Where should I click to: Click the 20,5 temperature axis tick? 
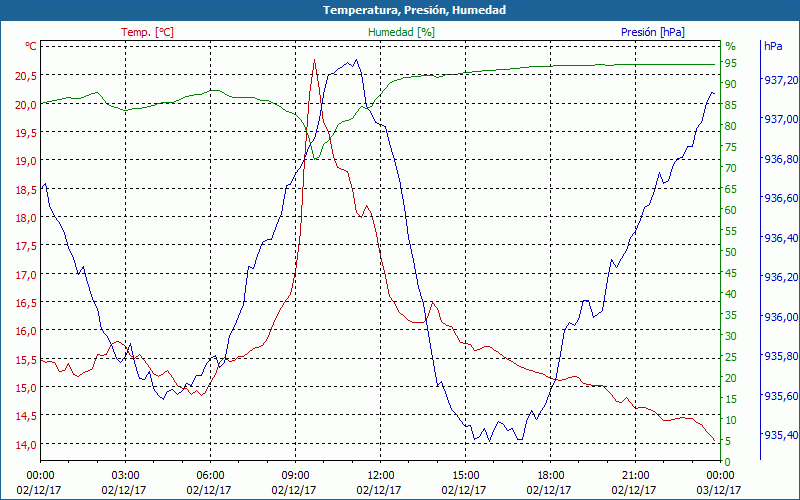(26, 77)
